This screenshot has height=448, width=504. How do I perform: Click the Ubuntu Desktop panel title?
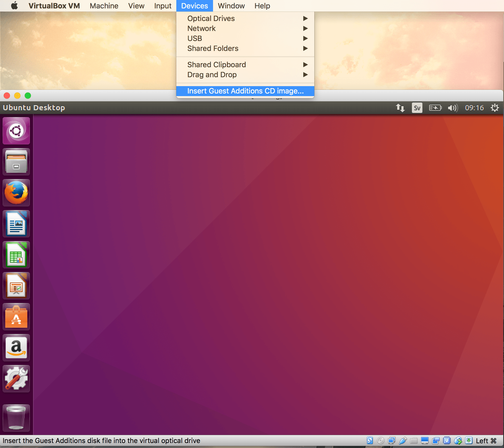click(x=34, y=108)
